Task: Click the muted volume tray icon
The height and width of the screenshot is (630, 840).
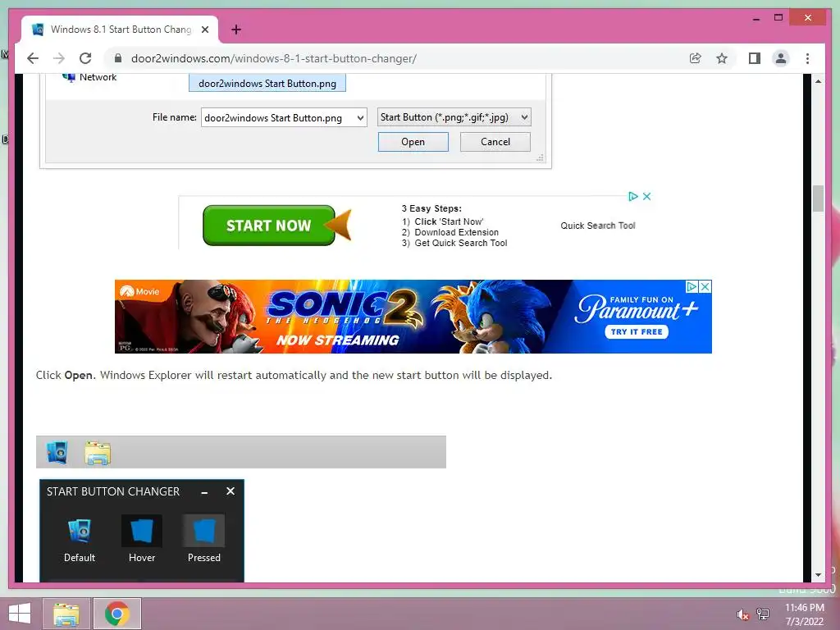Action: click(x=742, y=614)
